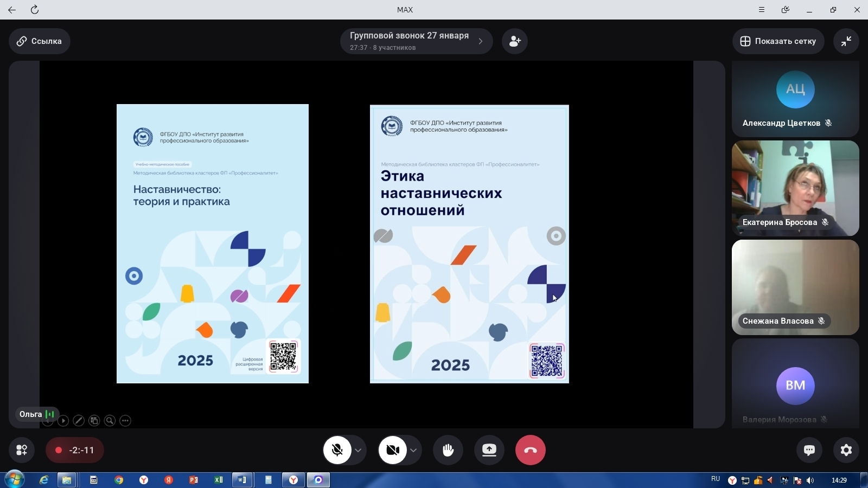Viewport: 868px width, 488px height.
Task: Start screen sharing
Action: (x=489, y=450)
